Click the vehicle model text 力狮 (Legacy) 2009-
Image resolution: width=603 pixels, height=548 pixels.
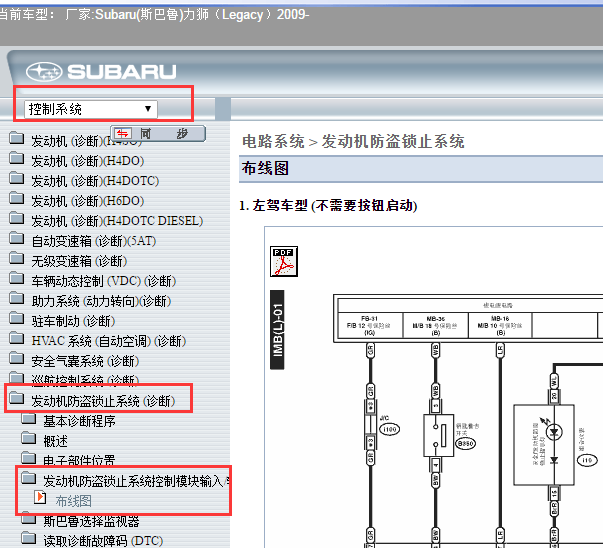245,14
